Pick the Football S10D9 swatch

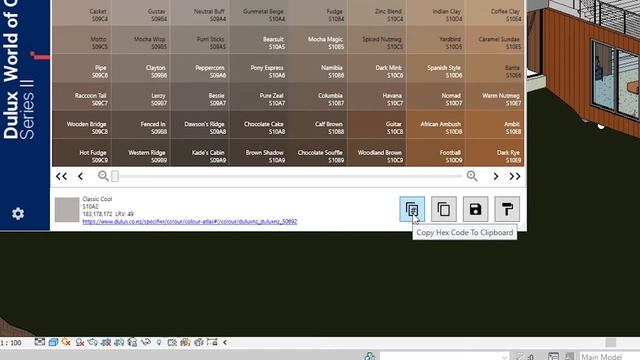436,153
